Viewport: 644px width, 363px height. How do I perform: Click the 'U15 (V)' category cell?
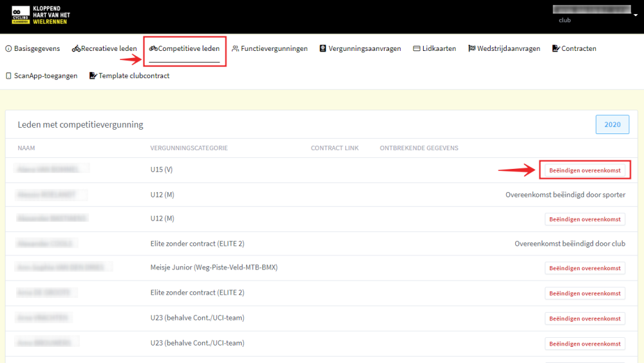pos(162,170)
